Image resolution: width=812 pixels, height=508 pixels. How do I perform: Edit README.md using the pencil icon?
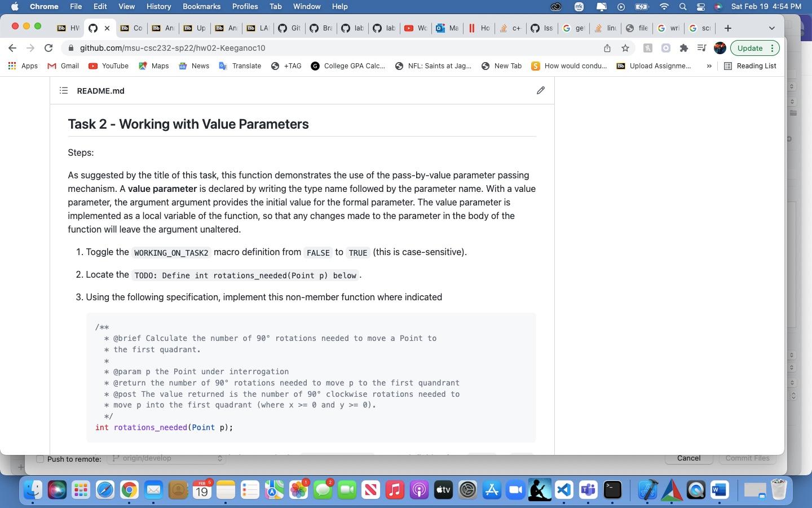pyautogui.click(x=540, y=90)
